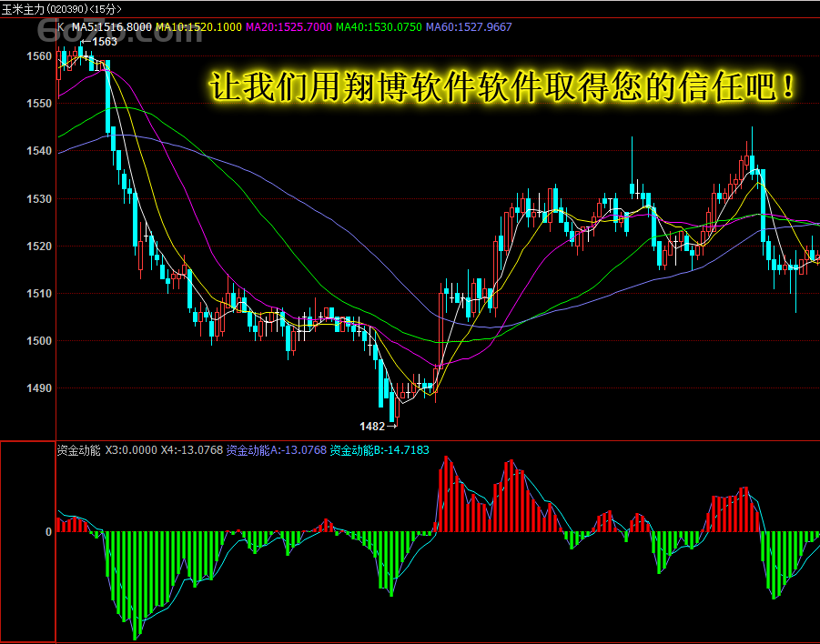The height and width of the screenshot is (644, 820).
Task: Select the K indicator label
Action: tap(61, 26)
